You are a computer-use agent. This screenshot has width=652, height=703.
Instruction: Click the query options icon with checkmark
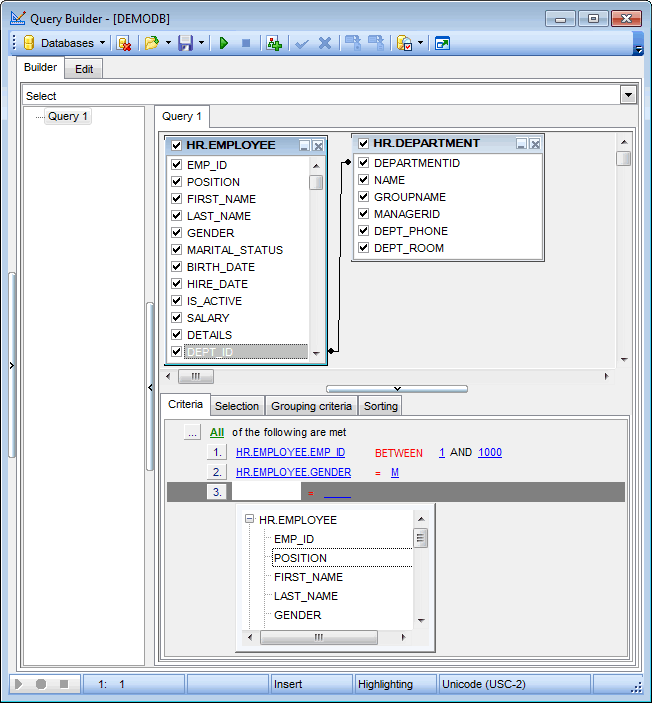point(404,43)
